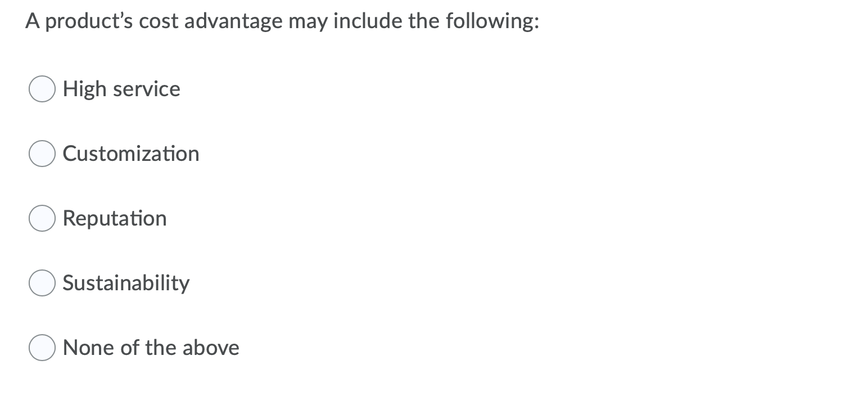
Task: Click the None of the above label
Action: click(151, 347)
